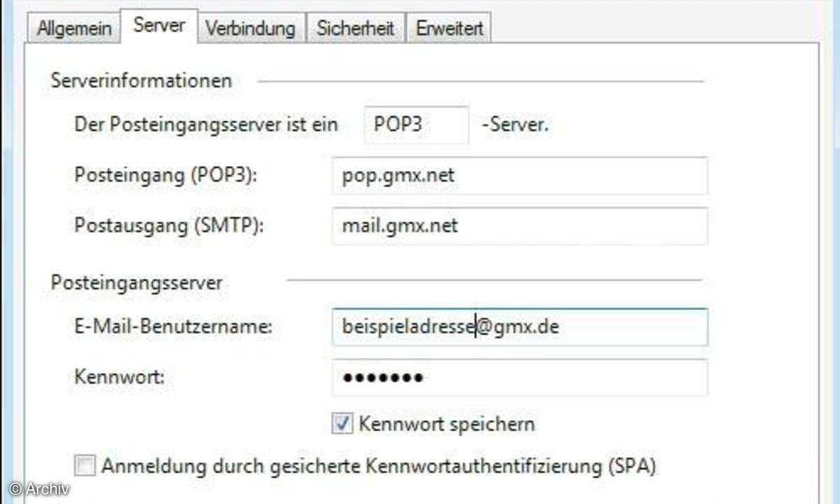Screen dimensions: 840x504
Task: Click the 'E-Mail-Benutzername:' label
Action: click(173, 326)
